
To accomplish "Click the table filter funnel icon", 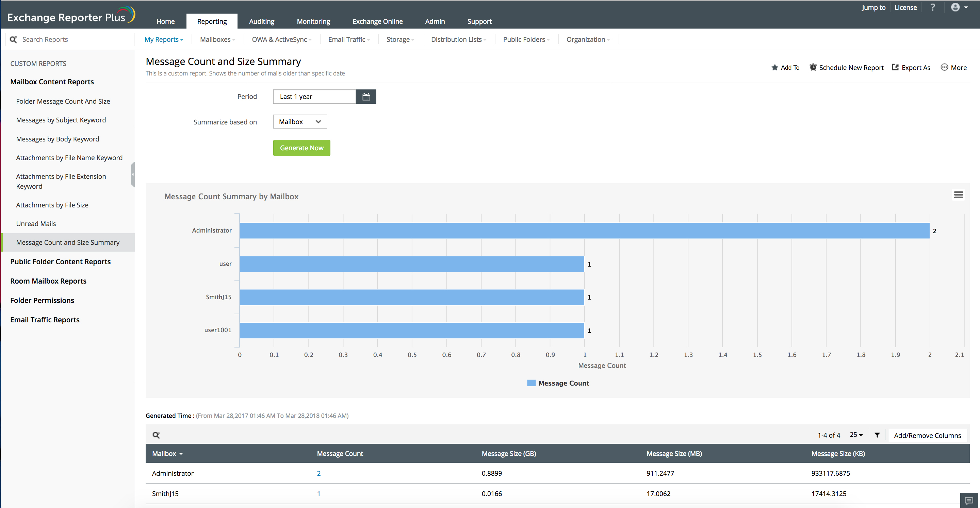I will tap(877, 435).
